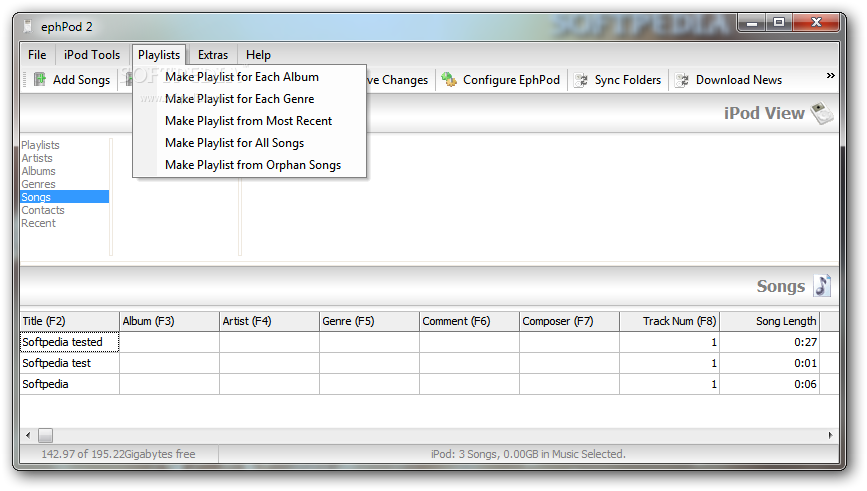The height and width of the screenshot is (491, 867).
Task: Sort by Composer (F7) column header
Action: pos(570,321)
